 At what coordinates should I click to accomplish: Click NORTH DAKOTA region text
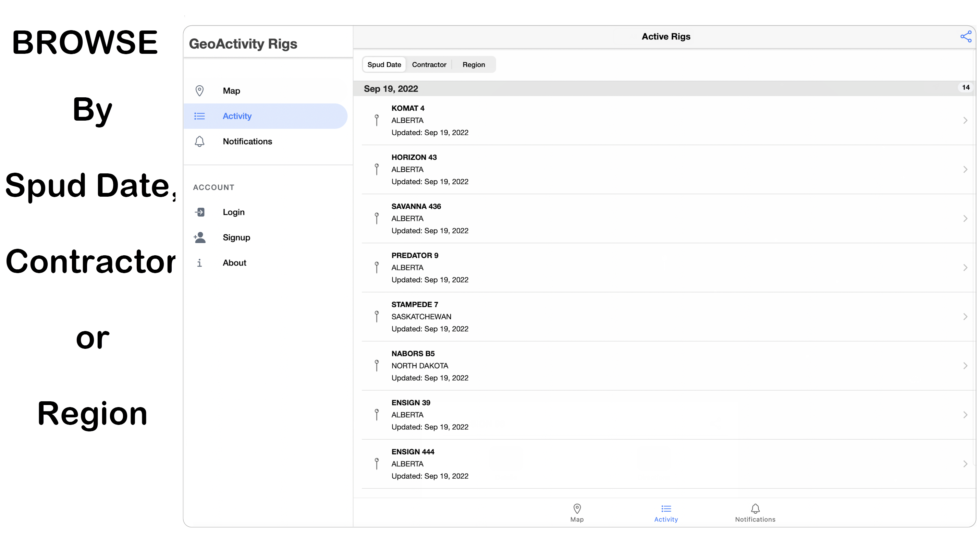click(420, 366)
